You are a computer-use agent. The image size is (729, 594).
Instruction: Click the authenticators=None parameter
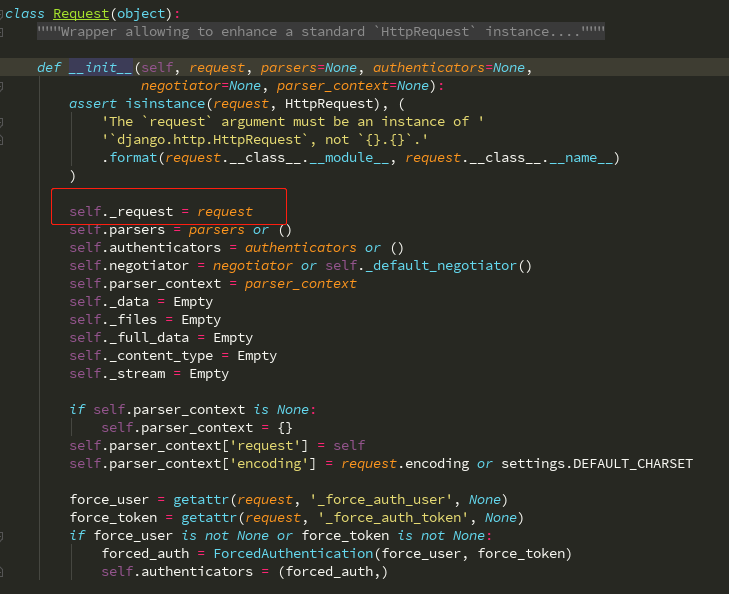(x=449, y=68)
